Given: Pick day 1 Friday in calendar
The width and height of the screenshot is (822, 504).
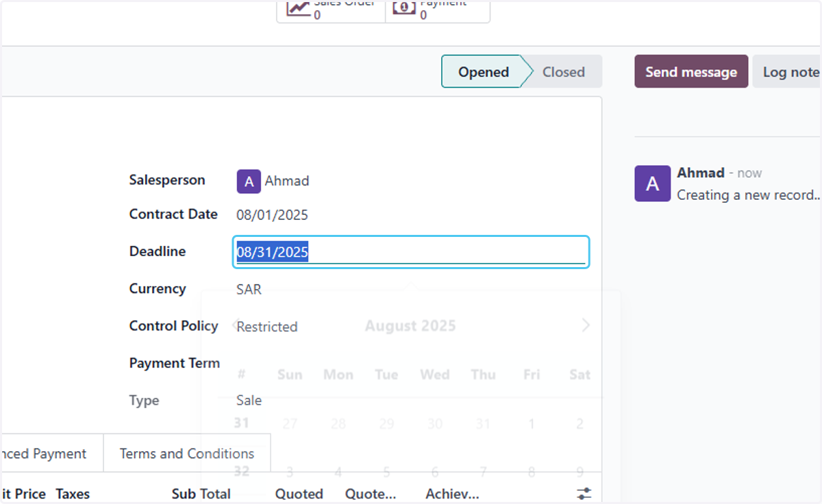Looking at the screenshot, I should tap(532, 424).
